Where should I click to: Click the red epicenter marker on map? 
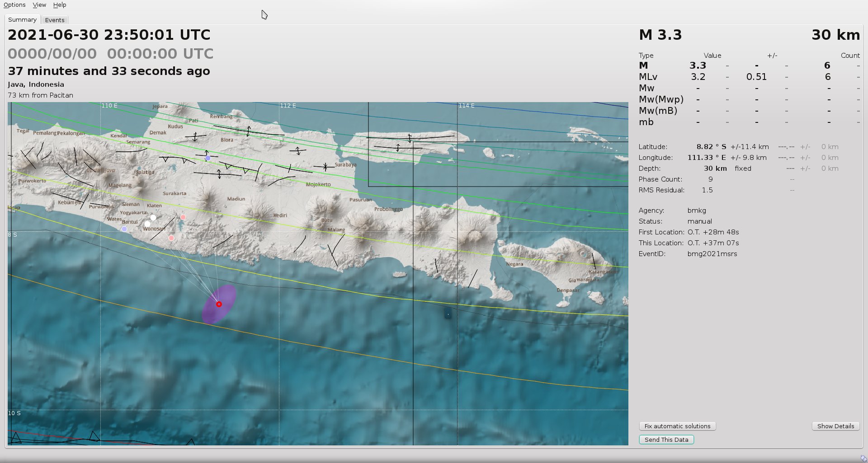pos(219,304)
